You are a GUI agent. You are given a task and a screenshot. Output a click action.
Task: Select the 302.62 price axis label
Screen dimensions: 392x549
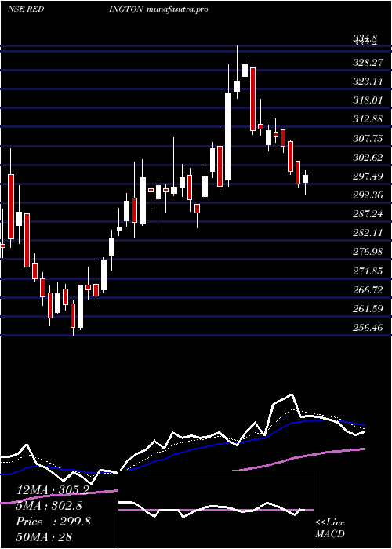[368, 158]
